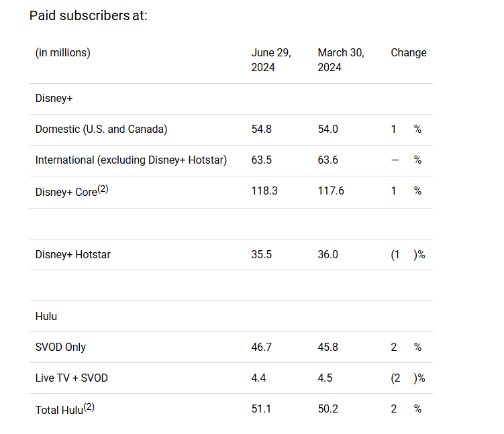This screenshot has width=504, height=434.
Task: Click the "Paid subscribers at:" heading
Action: tap(88, 15)
